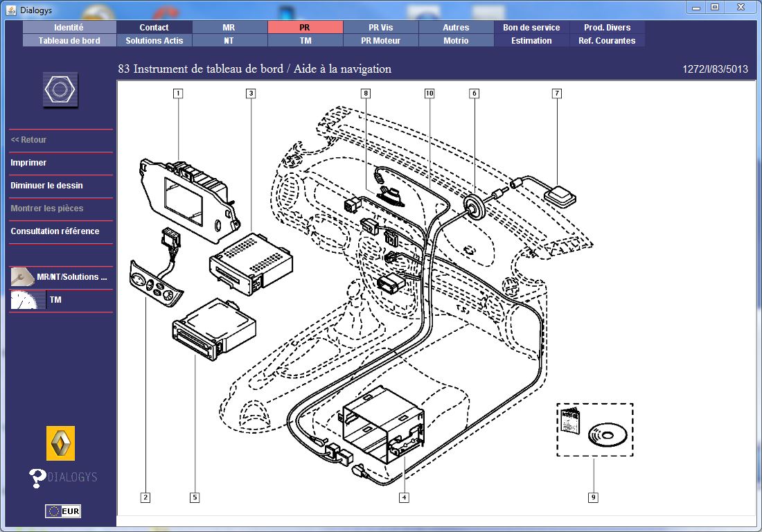Click the Renault diamond logo
Screen dimensions: 762x532
pos(61,443)
